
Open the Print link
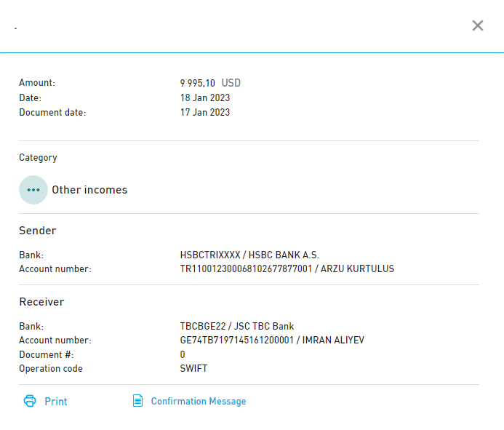click(x=56, y=402)
